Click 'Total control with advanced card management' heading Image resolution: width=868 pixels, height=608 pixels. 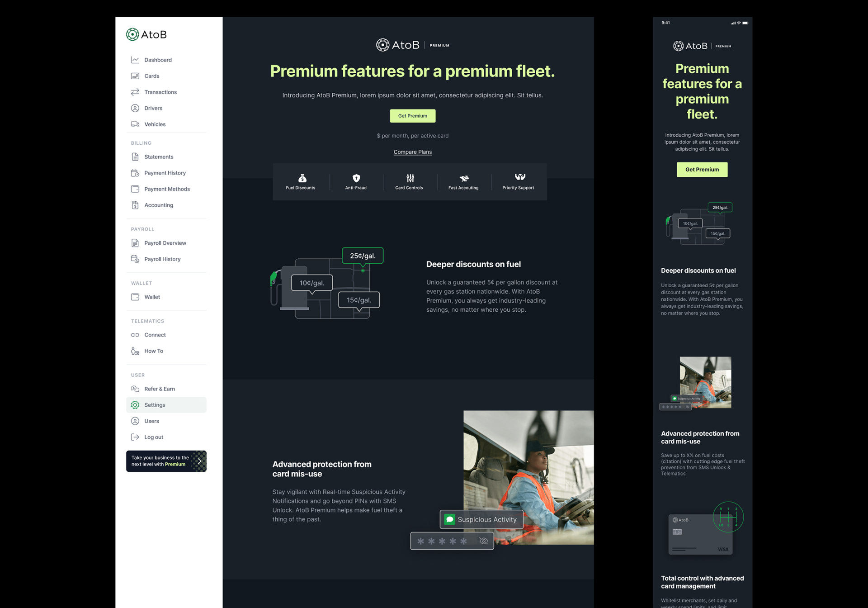click(702, 582)
